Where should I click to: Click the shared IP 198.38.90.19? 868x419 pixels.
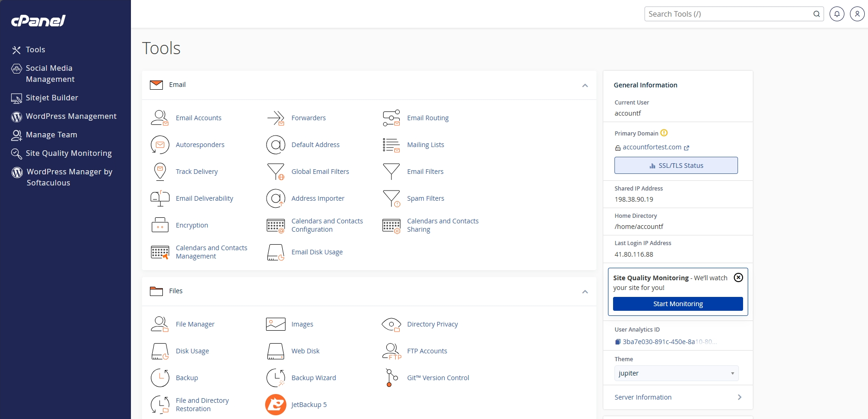tap(634, 199)
